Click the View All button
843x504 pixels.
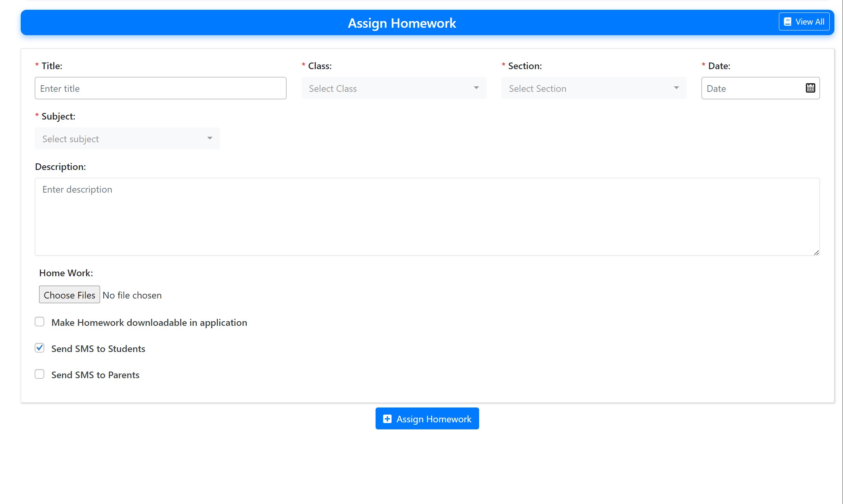804,21
